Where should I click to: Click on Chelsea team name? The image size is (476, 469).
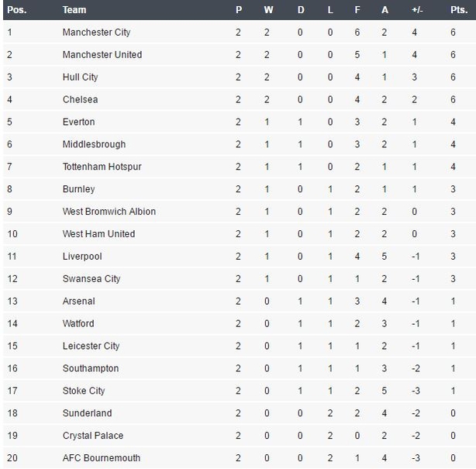[x=81, y=99]
